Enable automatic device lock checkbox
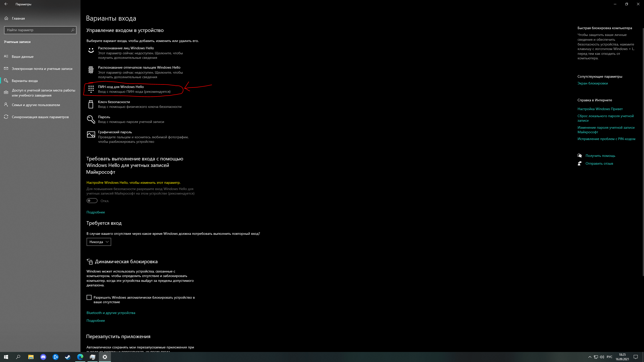 (x=89, y=297)
